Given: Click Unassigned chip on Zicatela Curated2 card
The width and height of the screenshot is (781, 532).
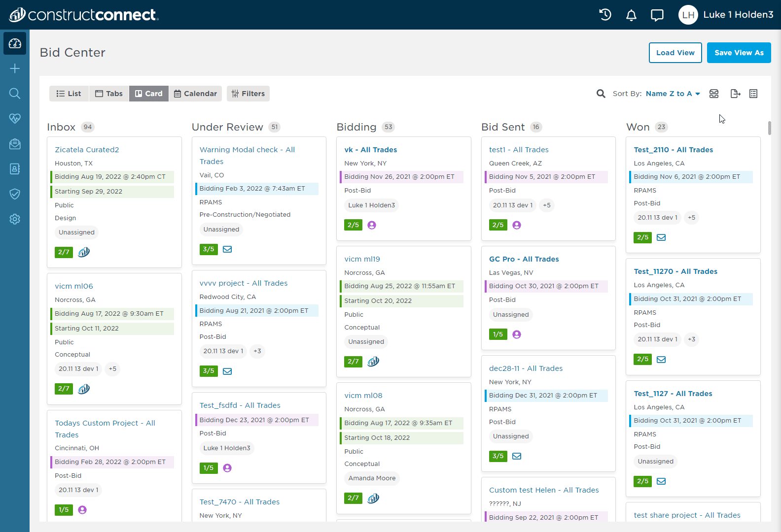Looking at the screenshot, I should 76,233.
